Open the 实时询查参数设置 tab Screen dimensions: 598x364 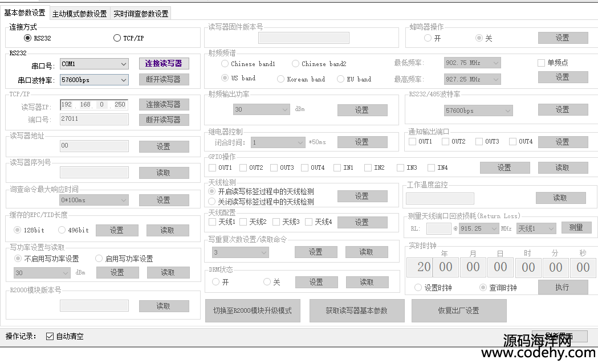(140, 14)
